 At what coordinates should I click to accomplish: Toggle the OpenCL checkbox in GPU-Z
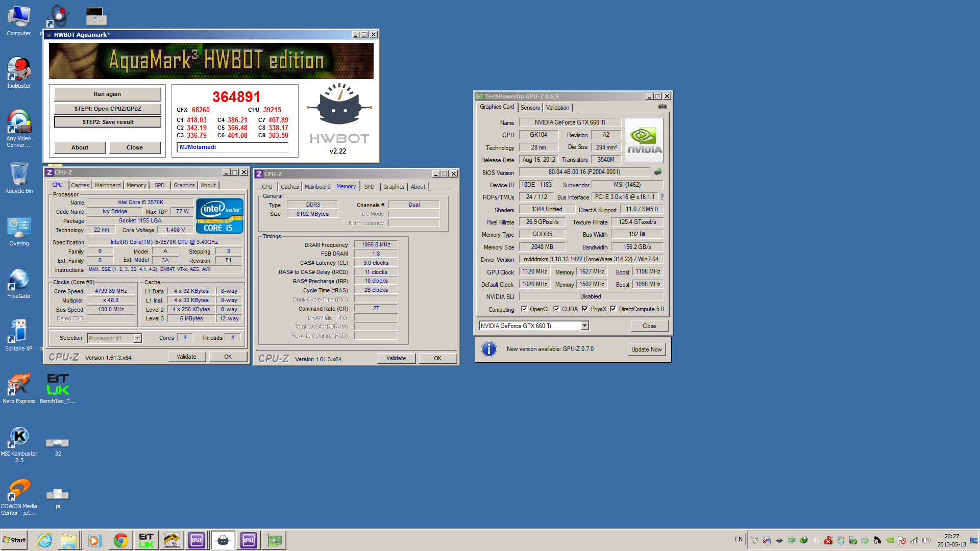(524, 309)
